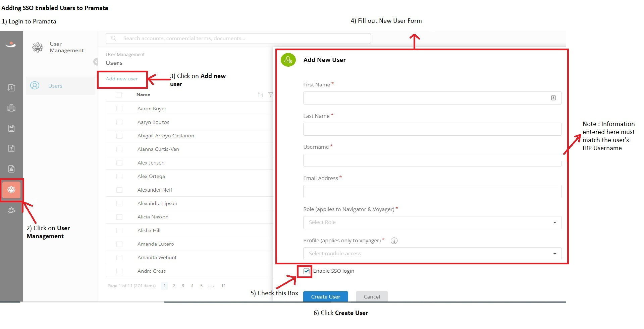
Task: Open the dollar-document sidebar icon
Action: click(11, 88)
